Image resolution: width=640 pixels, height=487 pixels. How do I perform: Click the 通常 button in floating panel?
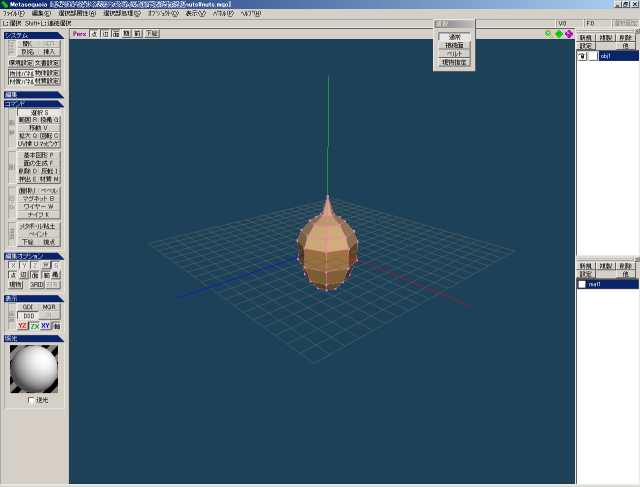click(454, 37)
